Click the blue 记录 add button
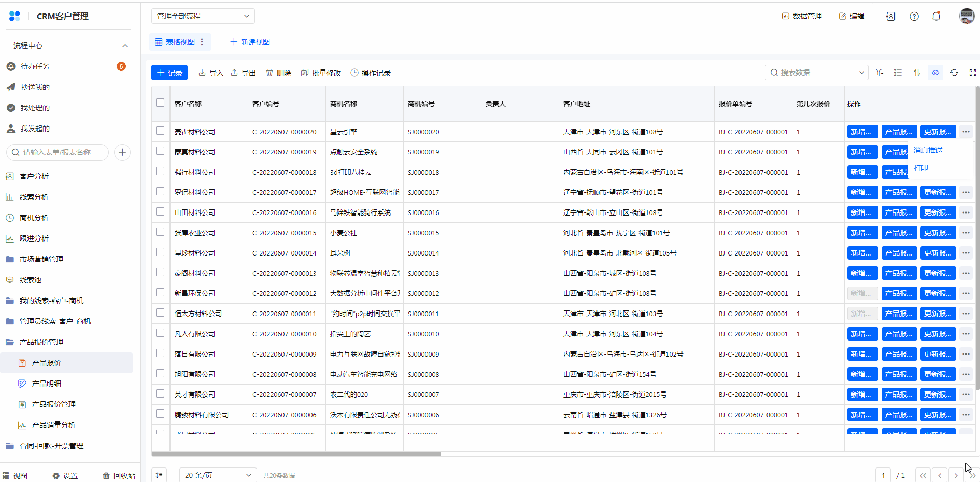Viewport: 980px width, 482px height. (169, 73)
